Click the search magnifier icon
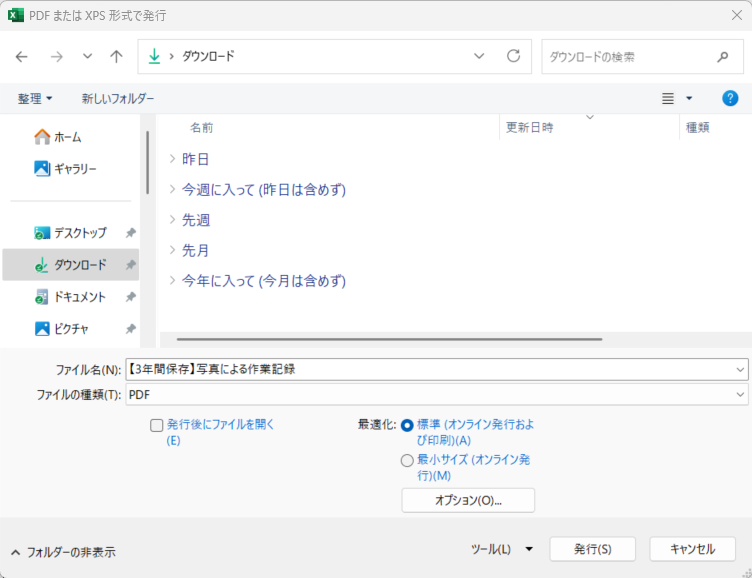Screen dimensions: 752x578 [x=723, y=57]
